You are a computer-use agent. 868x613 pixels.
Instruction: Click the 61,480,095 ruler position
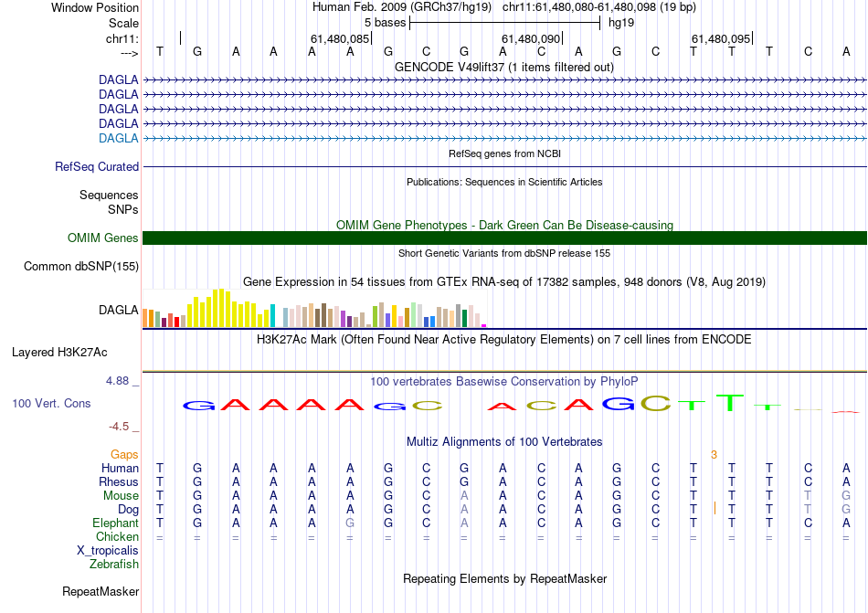click(721, 38)
